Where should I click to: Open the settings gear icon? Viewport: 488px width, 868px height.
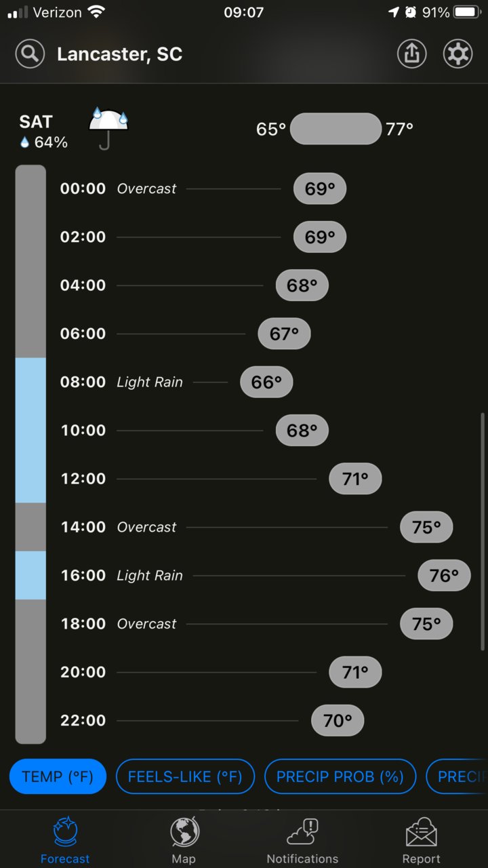click(458, 54)
